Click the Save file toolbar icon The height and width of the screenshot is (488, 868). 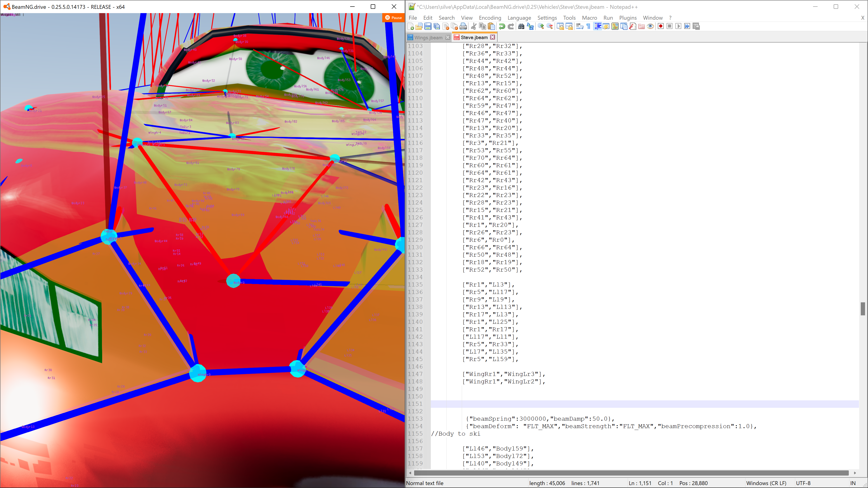coord(428,26)
